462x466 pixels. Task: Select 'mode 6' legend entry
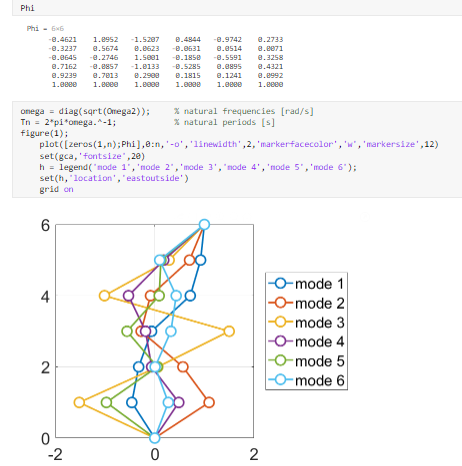pos(306,380)
